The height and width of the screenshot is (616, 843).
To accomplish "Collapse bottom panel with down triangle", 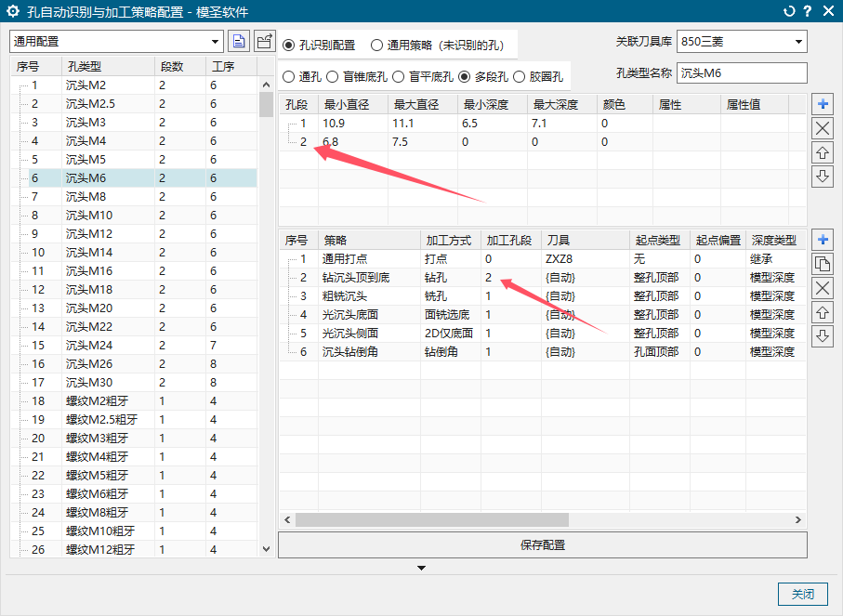I will 422,568.
